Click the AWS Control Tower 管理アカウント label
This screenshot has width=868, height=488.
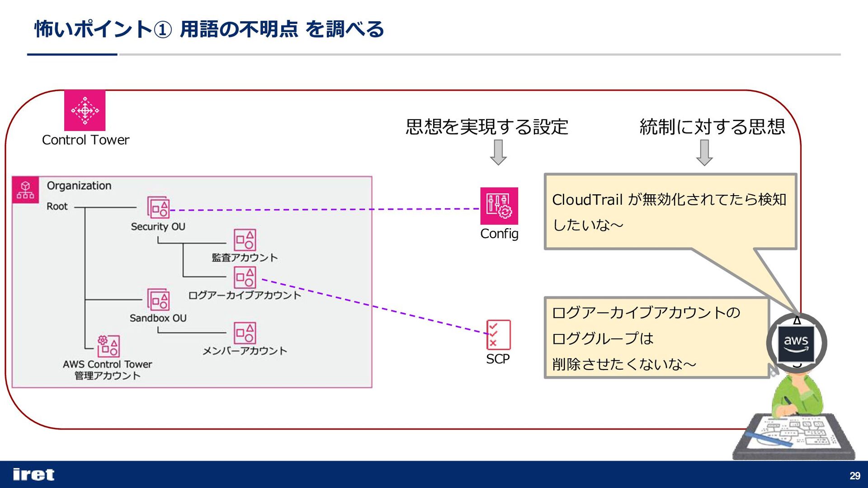tap(108, 370)
